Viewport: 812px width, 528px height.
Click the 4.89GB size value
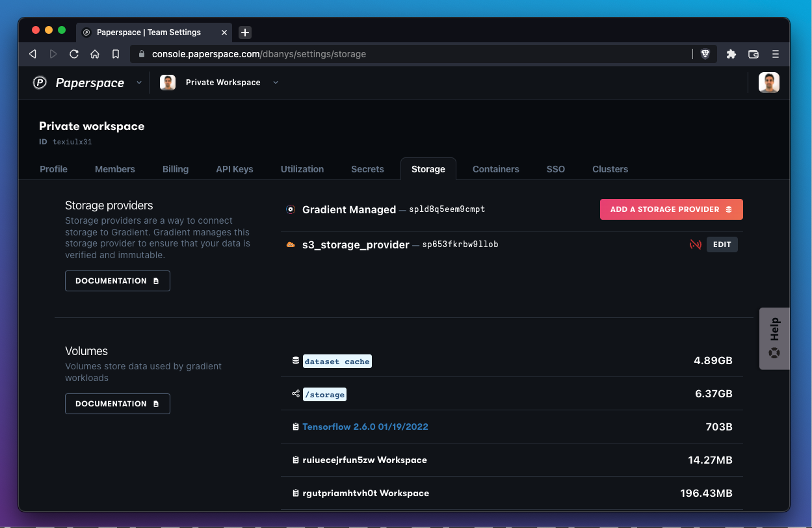pyautogui.click(x=713, y=360)
